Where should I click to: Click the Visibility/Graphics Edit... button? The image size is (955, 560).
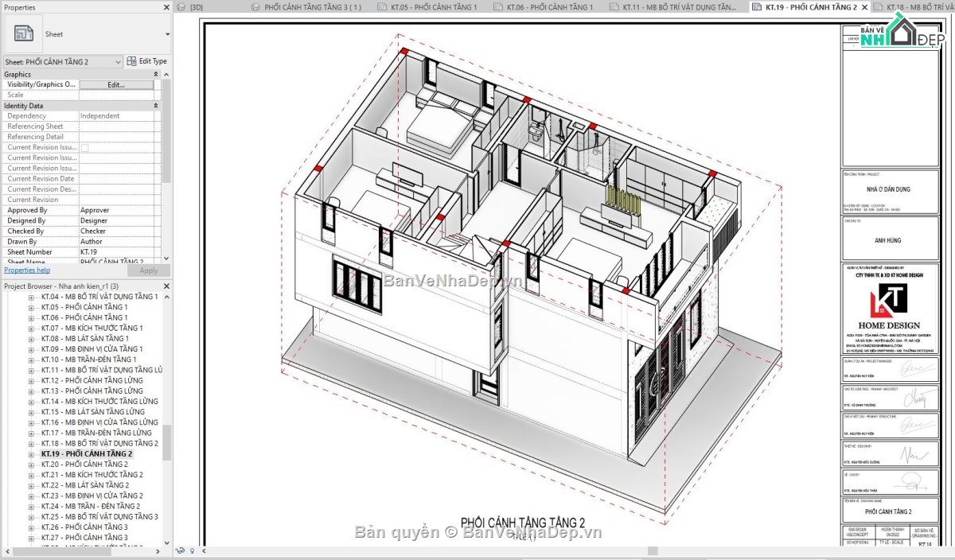pos(116,84)
